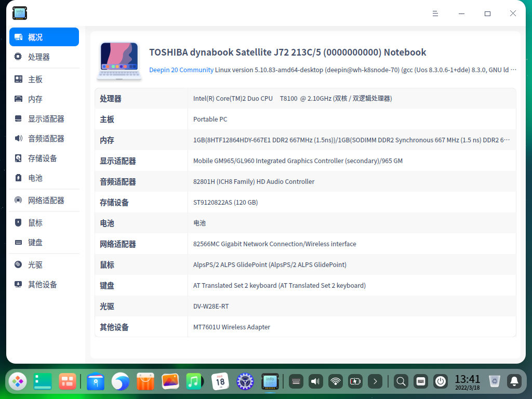Screen dimensions: 532x399
Task: Open 内存 details from sidebar
Action: pyautogui.click(x=44, y=98)
